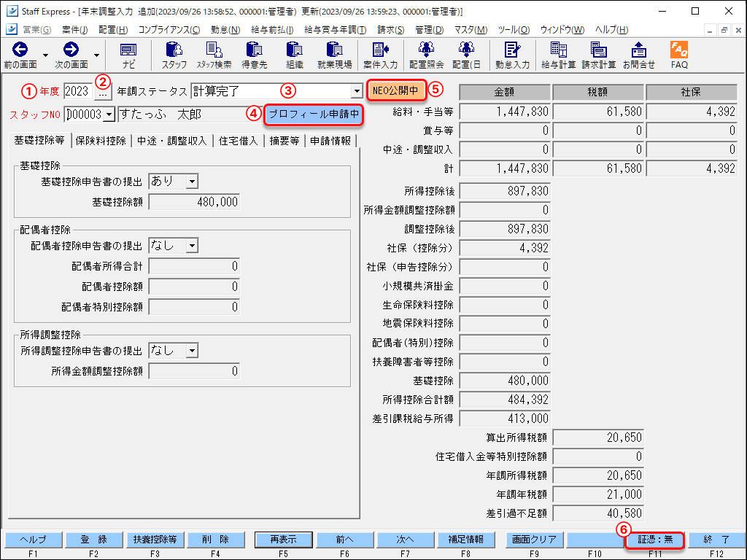Screen dimensions: 747x560
Task: Click the 削除 F4 button
Action: point(215,540)
